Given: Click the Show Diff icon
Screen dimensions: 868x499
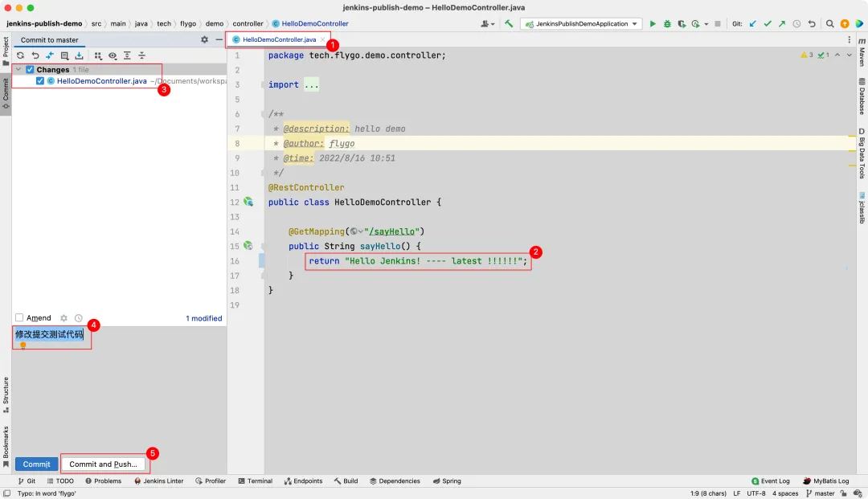Looking at the screenshot, I should click(50, 55).
